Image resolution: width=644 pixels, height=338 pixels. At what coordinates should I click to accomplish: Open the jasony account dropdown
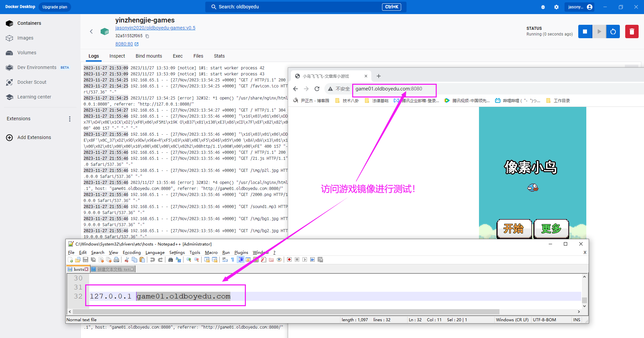[x=580, y=7]
